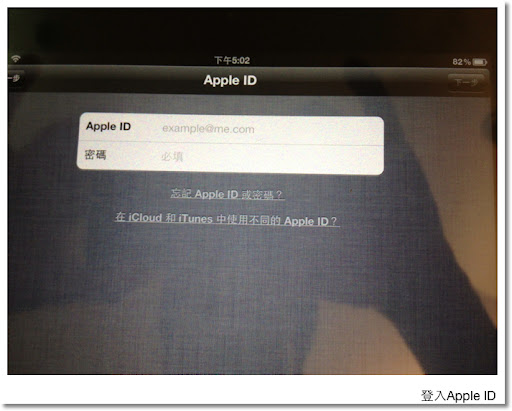Tap the battery icon in the status bar
The width and height of the screenshot is (512, 411).
point(480,62)
